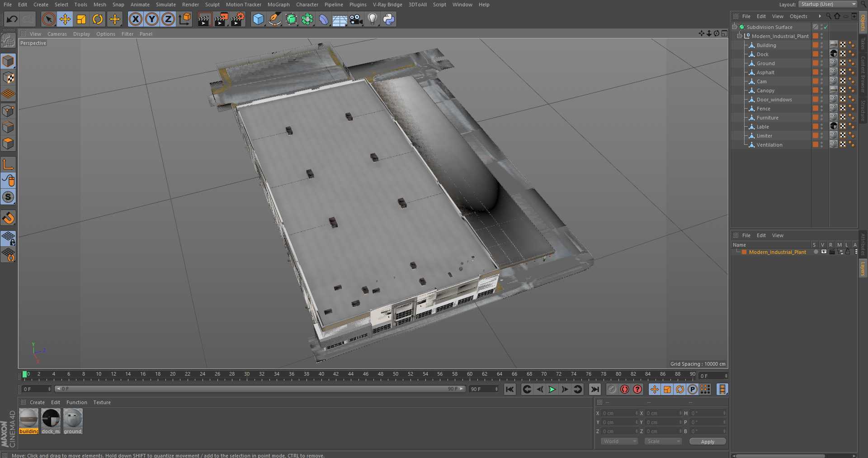Toggle X-axis lock
The width and height of the screenshot is (868, 458).
tap(135, 19)
